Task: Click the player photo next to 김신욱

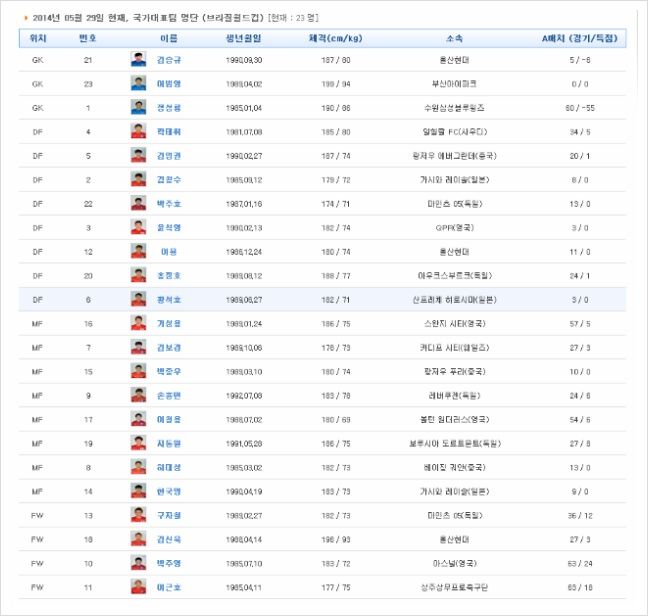Action: (x=138, y=538)
